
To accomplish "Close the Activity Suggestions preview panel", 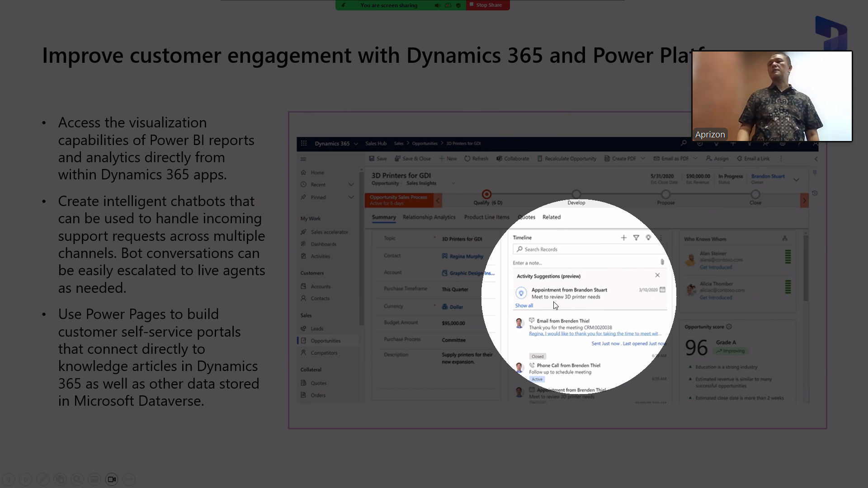I will (x=657, y=275).
